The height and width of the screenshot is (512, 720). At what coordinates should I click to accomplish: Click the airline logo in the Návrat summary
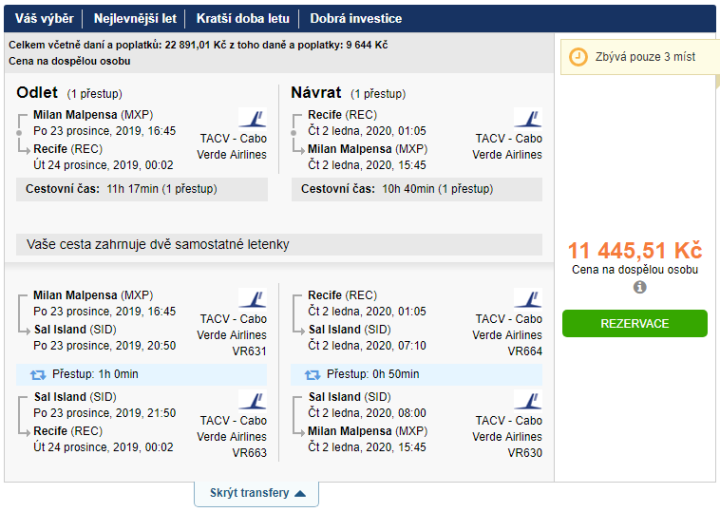pyautogui.click(x=527, y=118)
